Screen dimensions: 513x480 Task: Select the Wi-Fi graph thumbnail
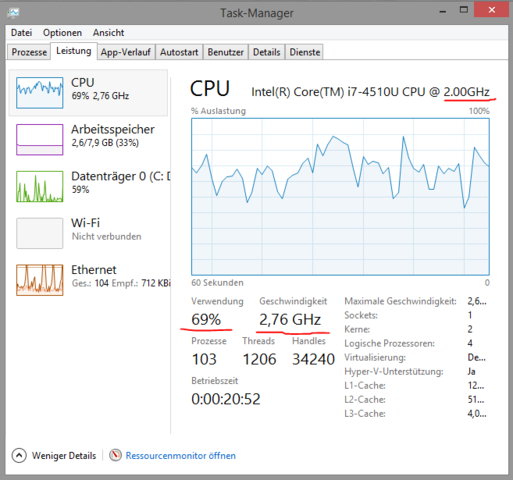coord(40,233)
